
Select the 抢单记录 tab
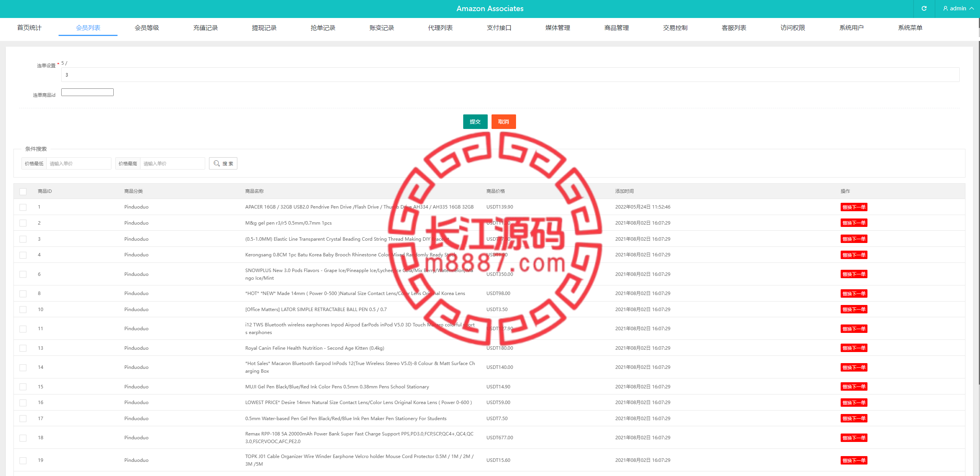323,28
